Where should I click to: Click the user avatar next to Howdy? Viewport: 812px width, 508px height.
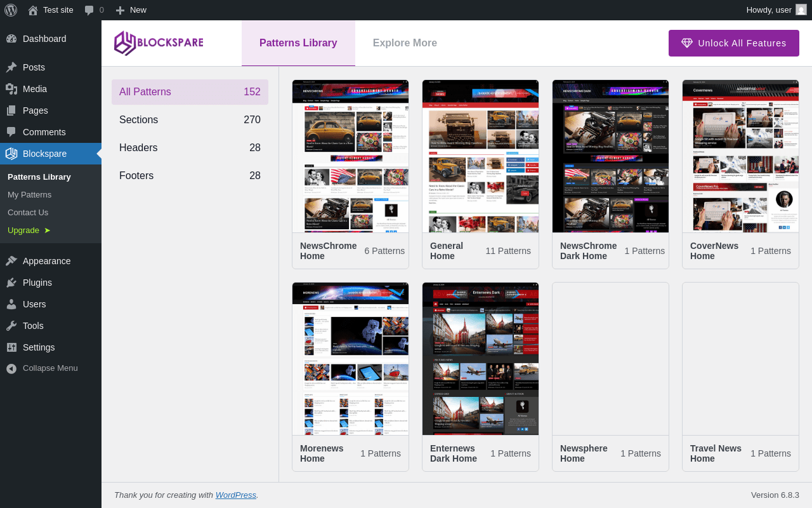801,10
